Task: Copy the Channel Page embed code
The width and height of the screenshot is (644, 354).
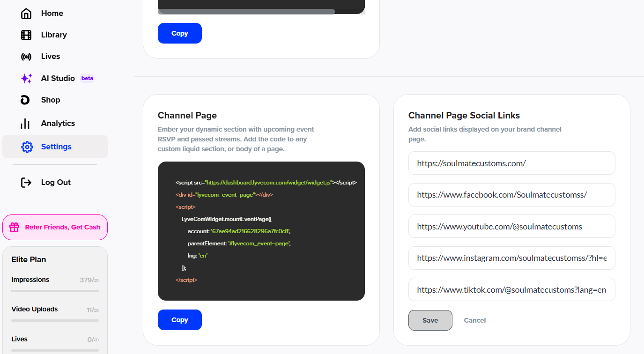Action: click(180, 320)
